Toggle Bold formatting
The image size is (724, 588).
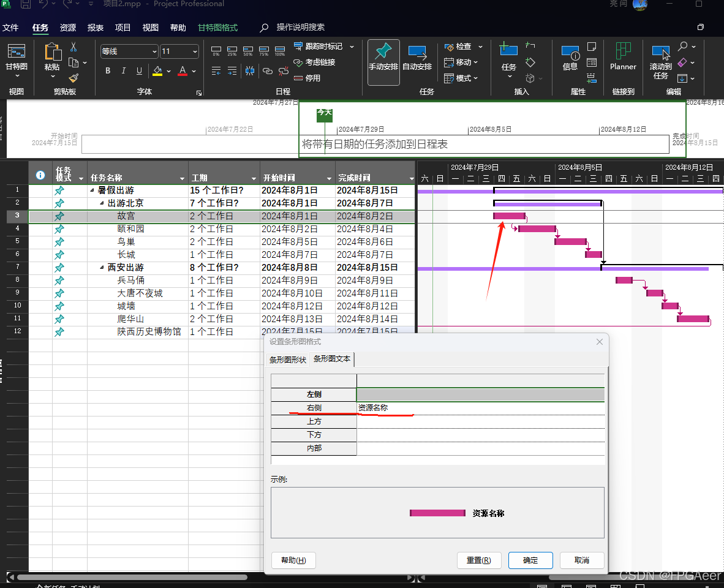[108, 70]
